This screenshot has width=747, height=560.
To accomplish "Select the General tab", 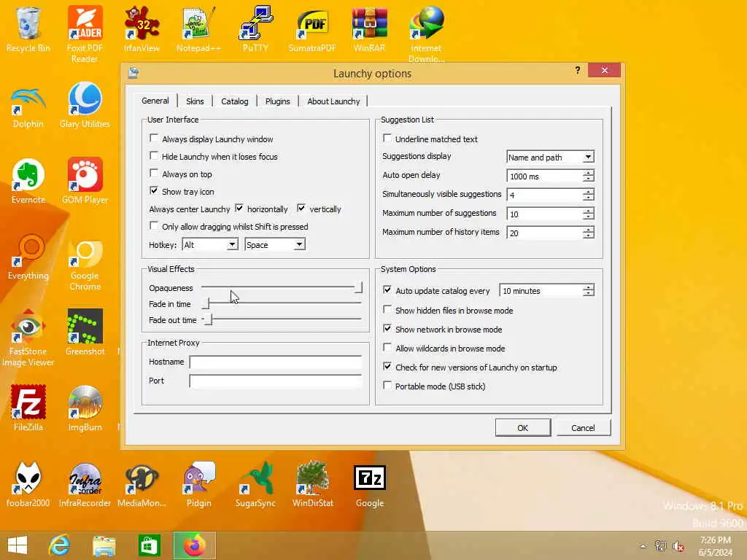I will (x=155, y=101).
